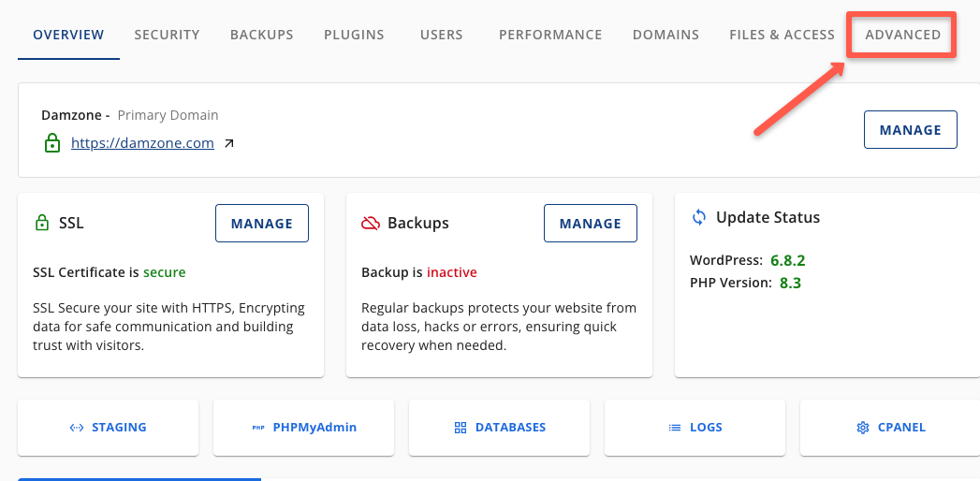Click the PHP icon beside PHPMyAdmin

258,428
